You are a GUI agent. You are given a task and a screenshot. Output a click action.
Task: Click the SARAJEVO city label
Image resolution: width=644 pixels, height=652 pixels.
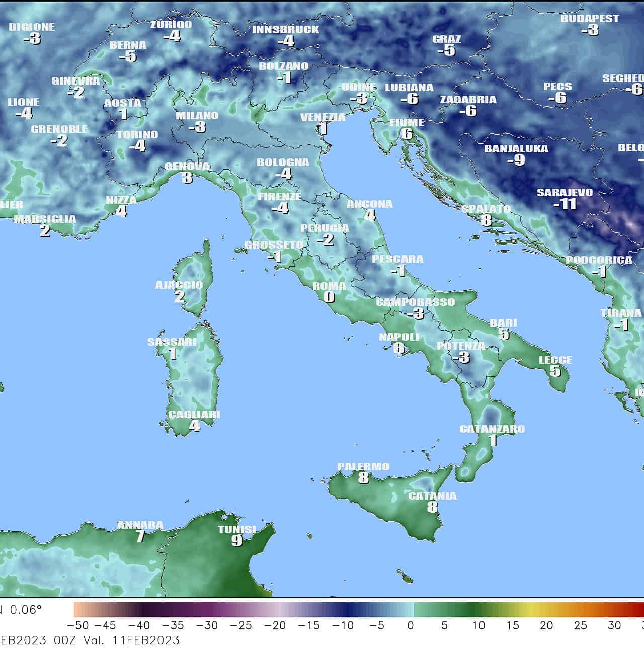(565, 193)
